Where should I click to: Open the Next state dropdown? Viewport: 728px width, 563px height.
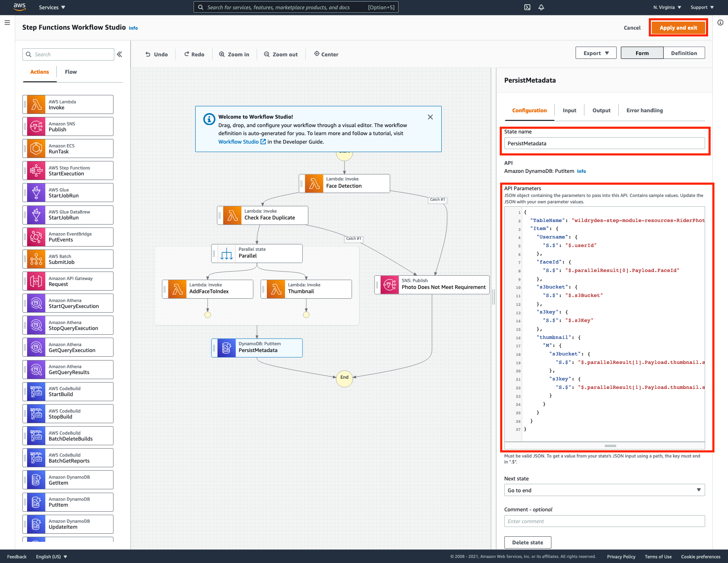(604, 490)
